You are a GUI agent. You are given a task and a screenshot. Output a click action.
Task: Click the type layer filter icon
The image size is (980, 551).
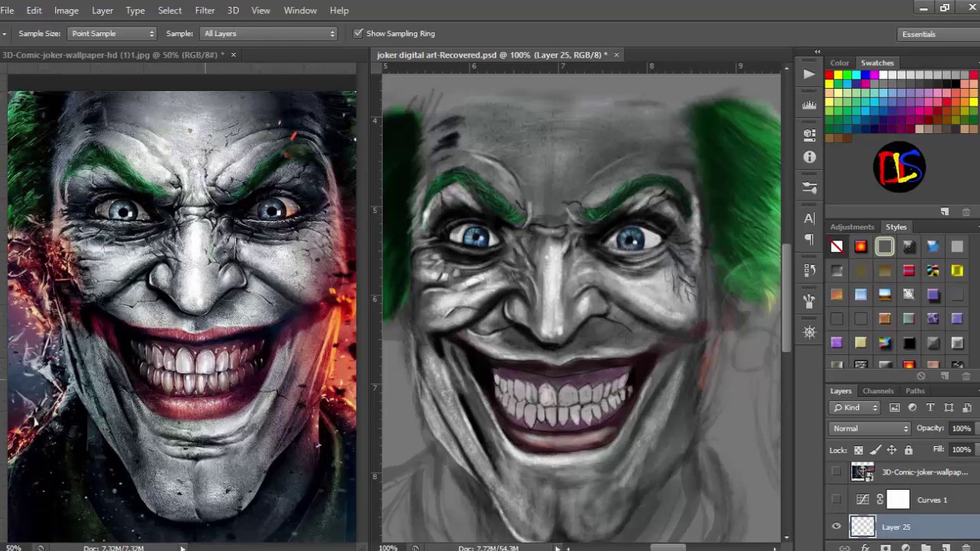point(930,408)
